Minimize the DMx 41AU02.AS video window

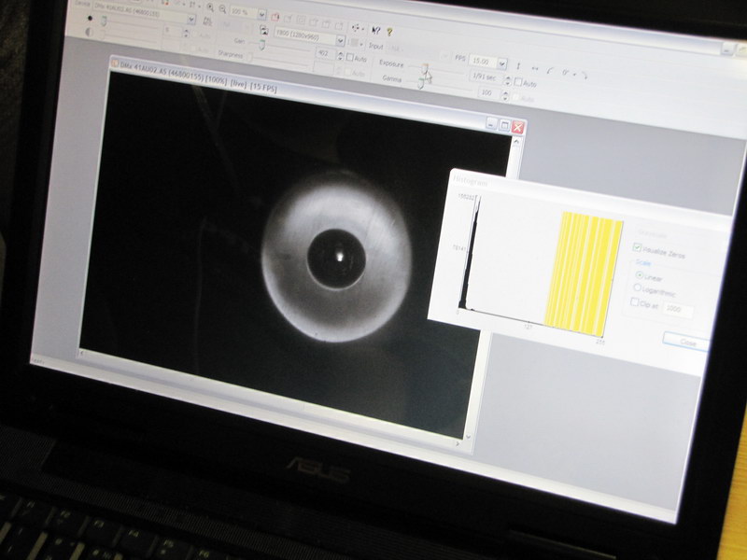(x=492, y=123)
